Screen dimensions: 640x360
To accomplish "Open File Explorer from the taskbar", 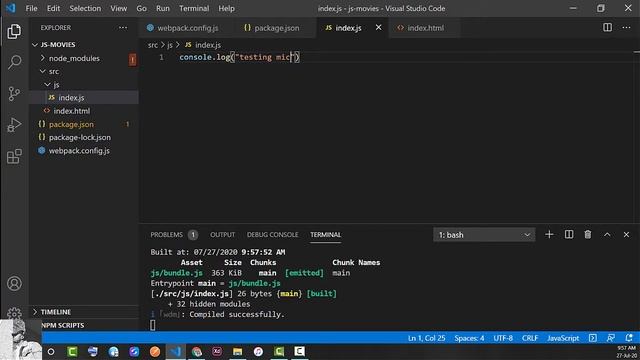I will click(x=238, y=351).
